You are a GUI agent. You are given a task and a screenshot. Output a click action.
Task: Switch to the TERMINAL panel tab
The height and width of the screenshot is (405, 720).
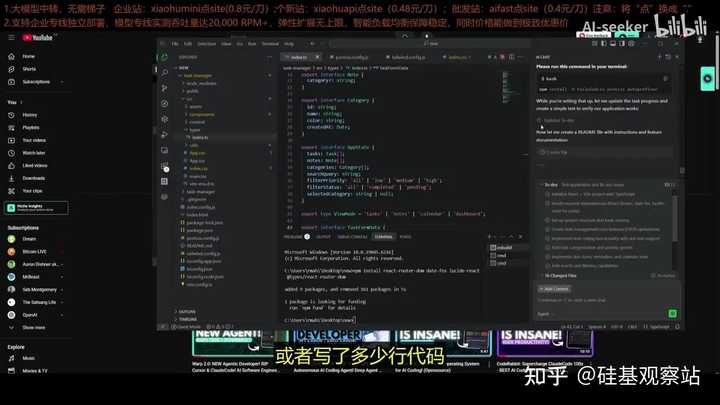point(382,236)
